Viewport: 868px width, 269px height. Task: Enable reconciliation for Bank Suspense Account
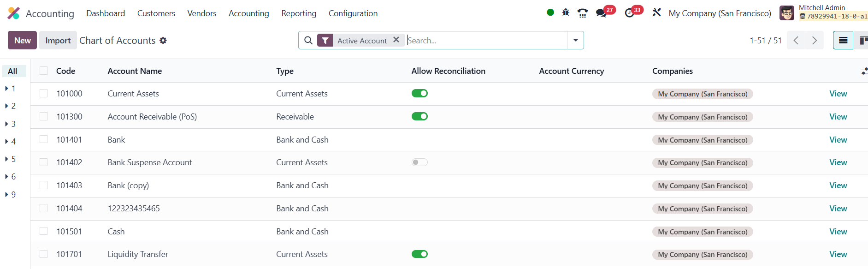point(419,162)
